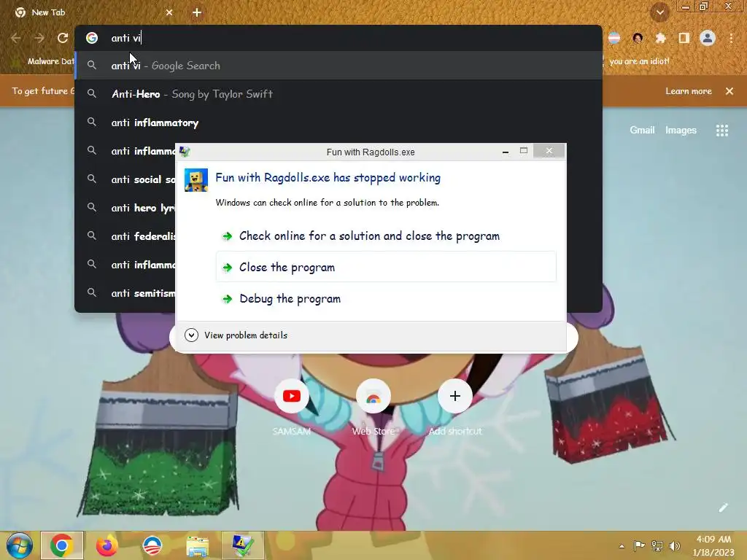This screenshot has width=747, height=560.
Task: Click the avatar extension icon beside puzzle icon
Action: pos(638,38)
